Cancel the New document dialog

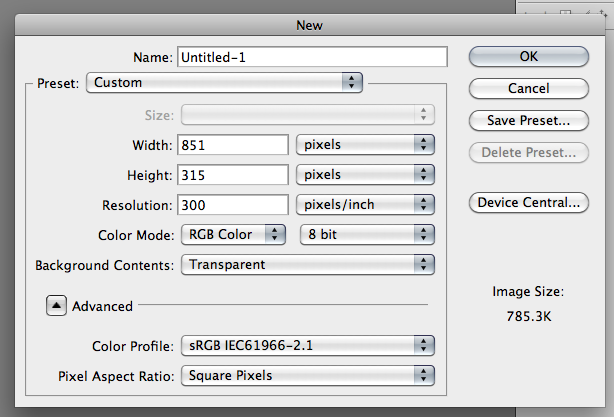point(529,88)
